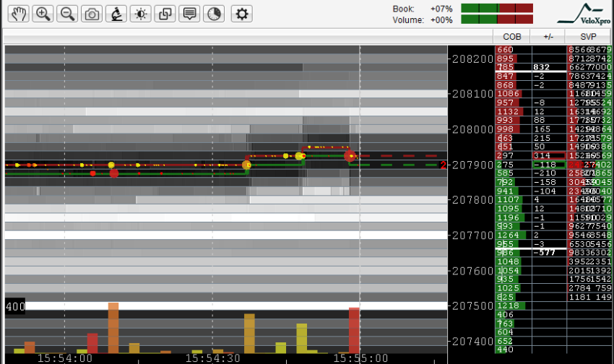
Task: Click the orange trade bubble at price step-up
Action: tap(247, 165)
